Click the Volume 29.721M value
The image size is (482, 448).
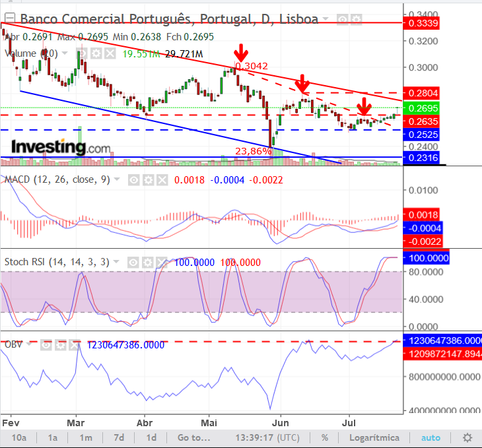pos(184,54)
